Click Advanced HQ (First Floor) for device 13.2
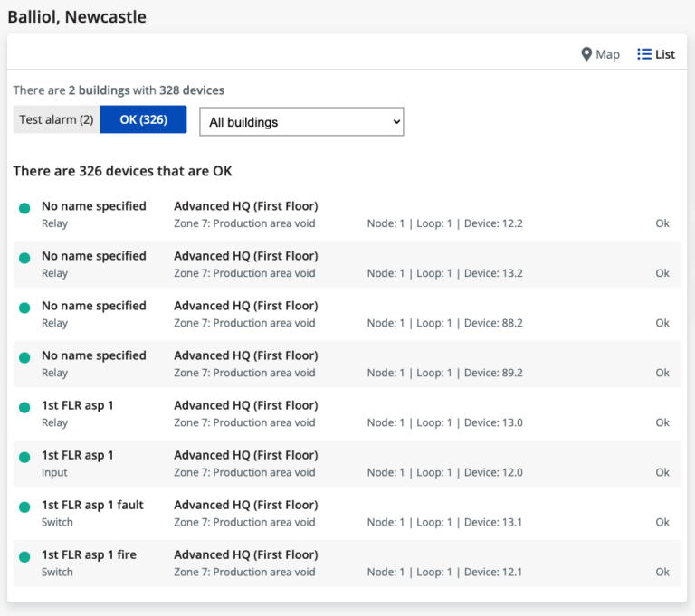 click(245, 256)
